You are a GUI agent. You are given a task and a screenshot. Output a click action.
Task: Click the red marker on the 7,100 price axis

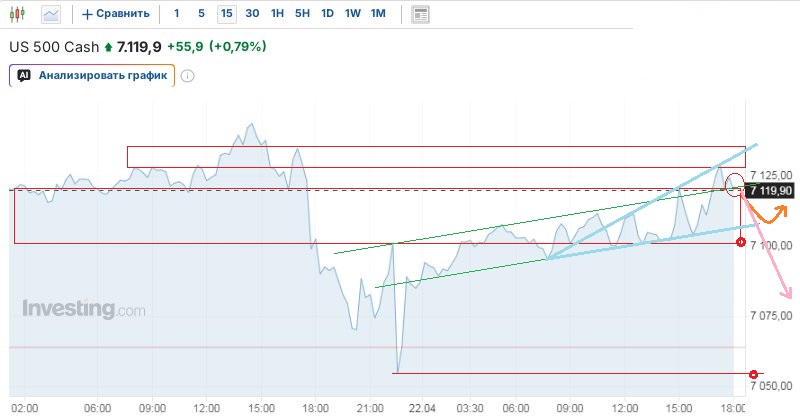[x=740, y=242]
